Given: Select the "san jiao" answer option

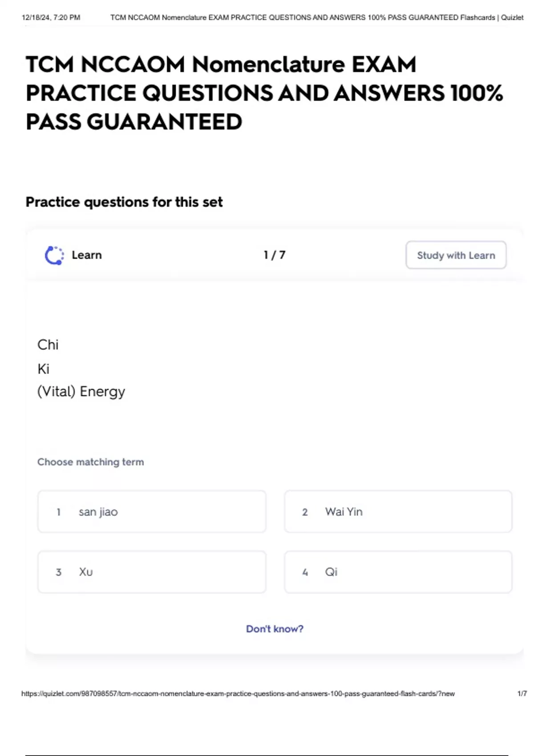Looking at the screenshot, I should pos(152,511).
